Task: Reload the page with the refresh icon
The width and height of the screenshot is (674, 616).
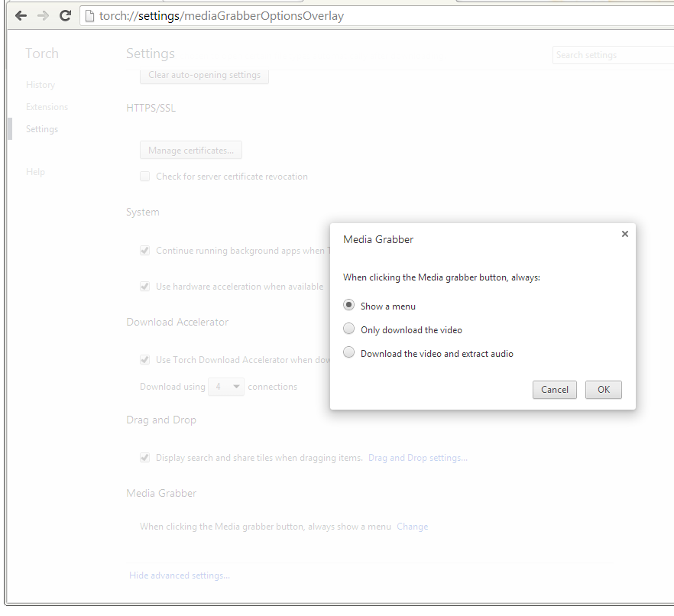Action: click(x=66, y=15)
